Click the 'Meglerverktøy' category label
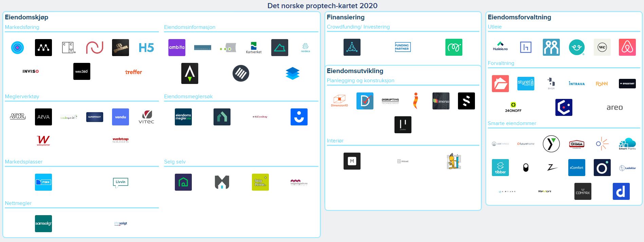The height and width of the screenshot is (242, 644). (x=22, y=97)
